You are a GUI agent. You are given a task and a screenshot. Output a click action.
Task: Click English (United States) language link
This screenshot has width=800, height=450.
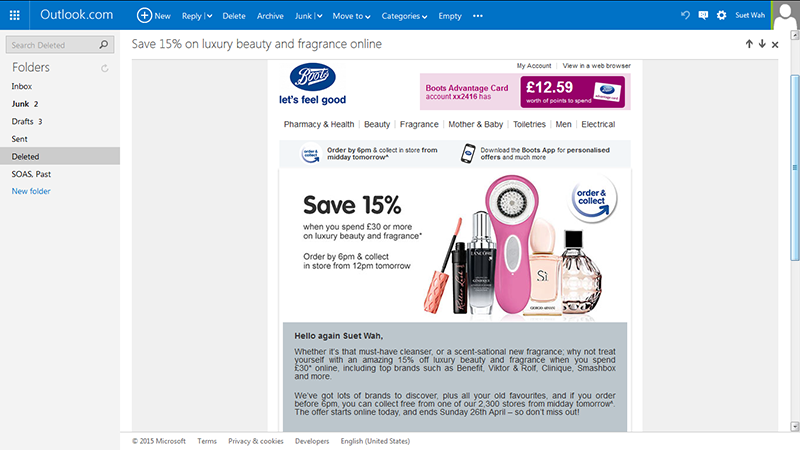[x=375, y=441]
